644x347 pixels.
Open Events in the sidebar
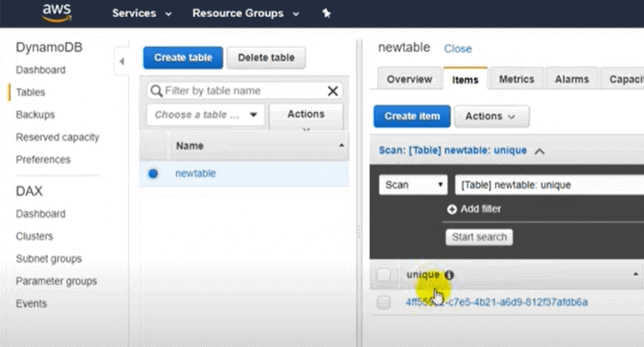(x=31, y=304)
